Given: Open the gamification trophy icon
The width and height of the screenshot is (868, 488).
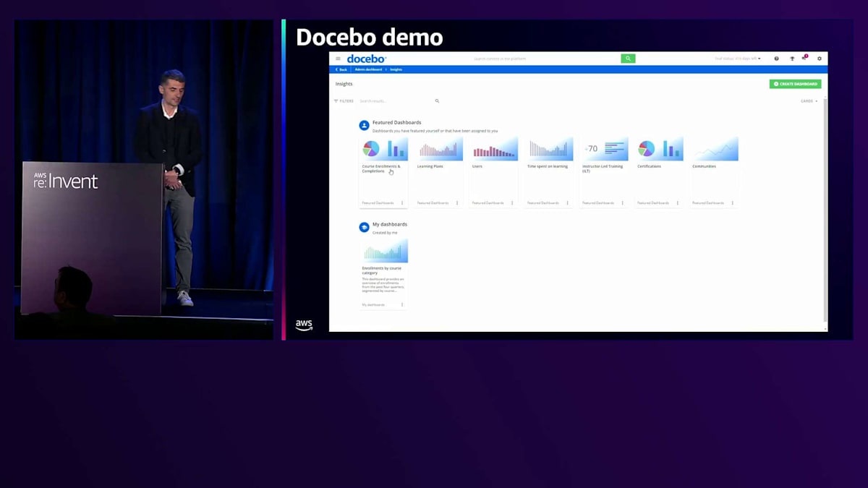Looking at the screenshot, I should pos(792,59).
